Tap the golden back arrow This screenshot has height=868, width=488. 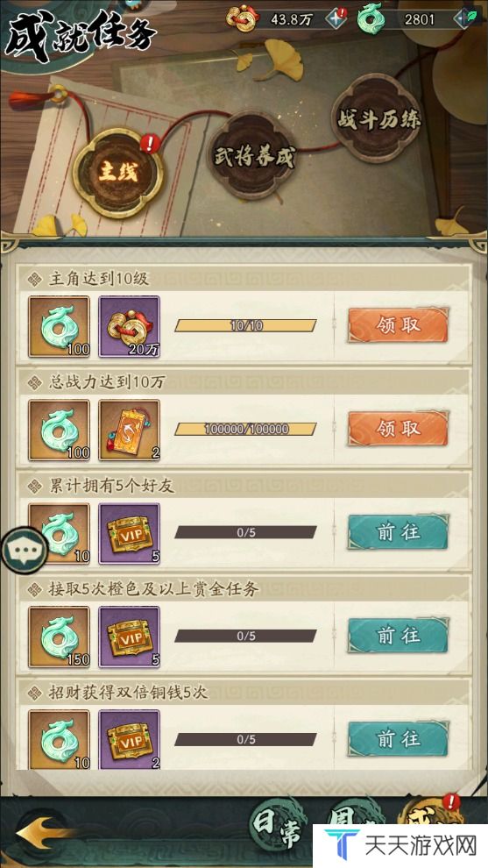(41, 833)
